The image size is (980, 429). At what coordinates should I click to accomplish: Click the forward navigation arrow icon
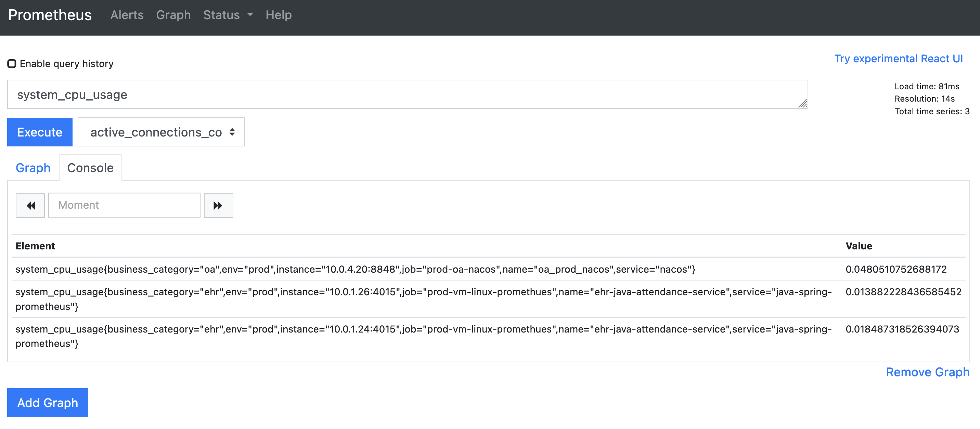pos(218,205)
